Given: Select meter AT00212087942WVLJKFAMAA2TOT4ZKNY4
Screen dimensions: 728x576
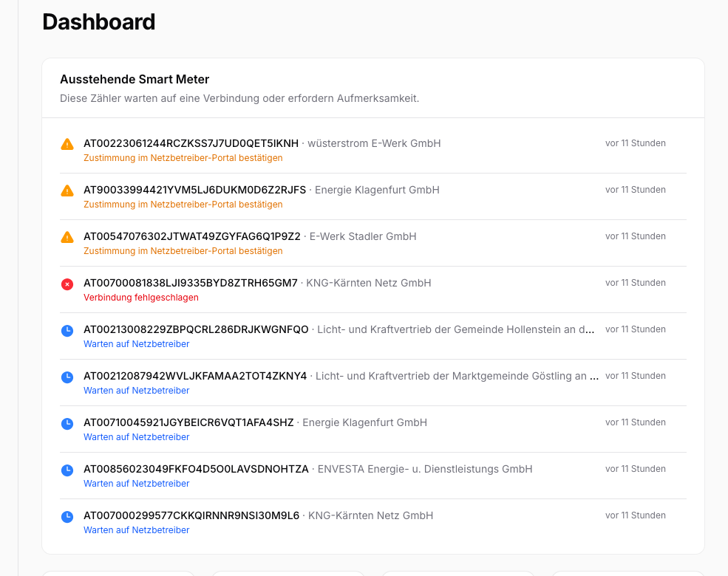Looking at the screenshot, I should pyautogui.click(x=195, y=376).
